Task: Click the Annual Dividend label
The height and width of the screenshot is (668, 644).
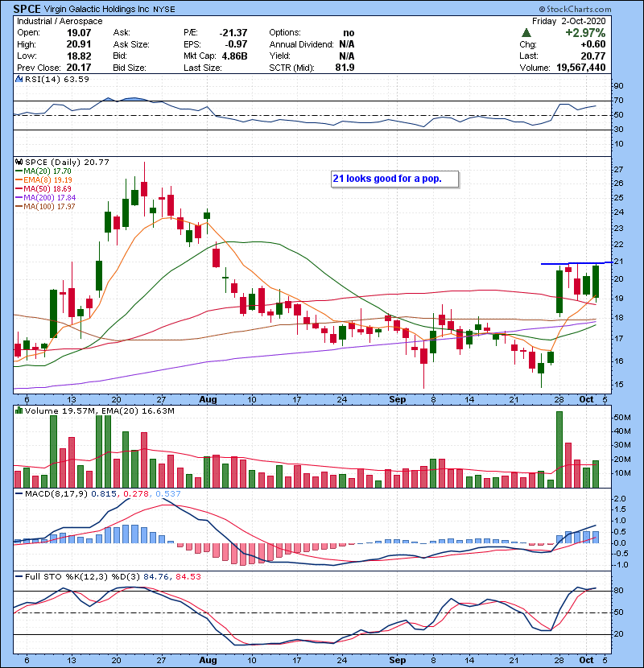Action: click(x=301, y=44)
